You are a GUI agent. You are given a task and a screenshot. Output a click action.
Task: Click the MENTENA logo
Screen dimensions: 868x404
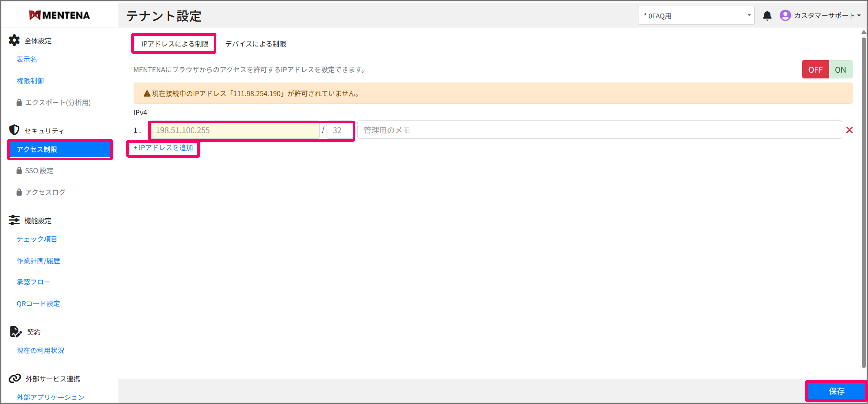(60, 16)
